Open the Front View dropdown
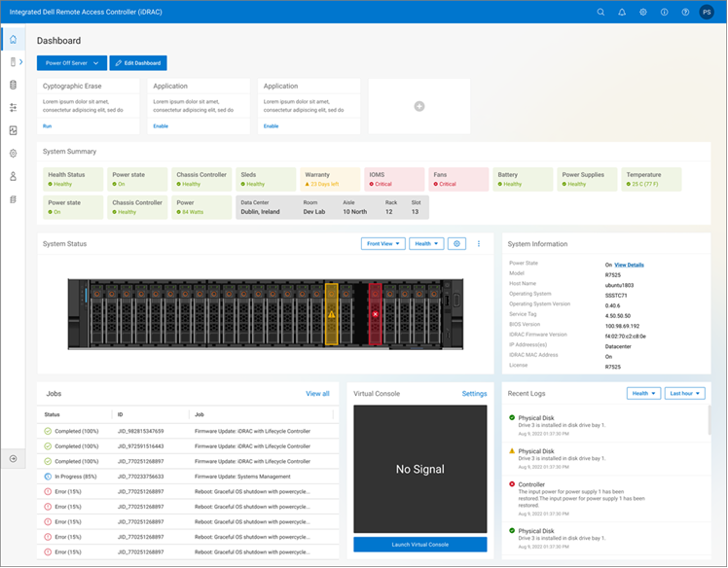This screenshot has height=568, width=728. (x=382, y=244)
